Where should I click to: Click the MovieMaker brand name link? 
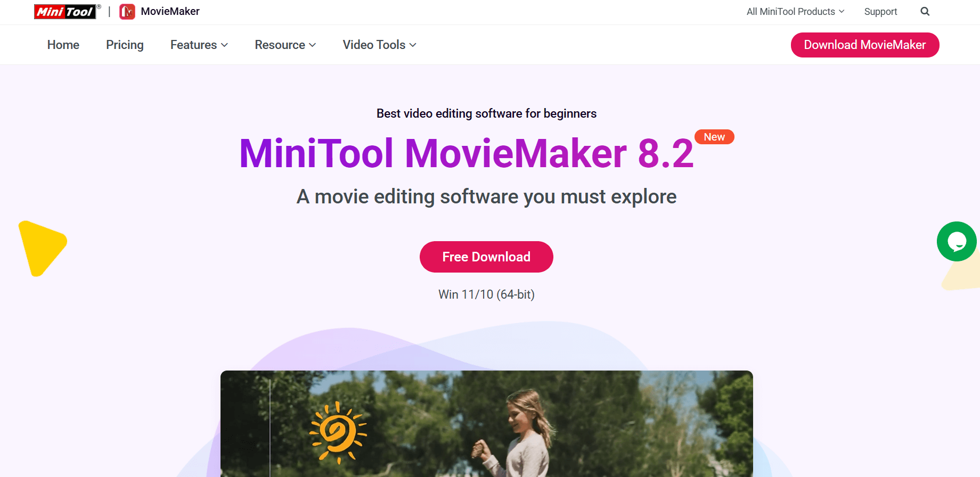[x=170, y=11]
